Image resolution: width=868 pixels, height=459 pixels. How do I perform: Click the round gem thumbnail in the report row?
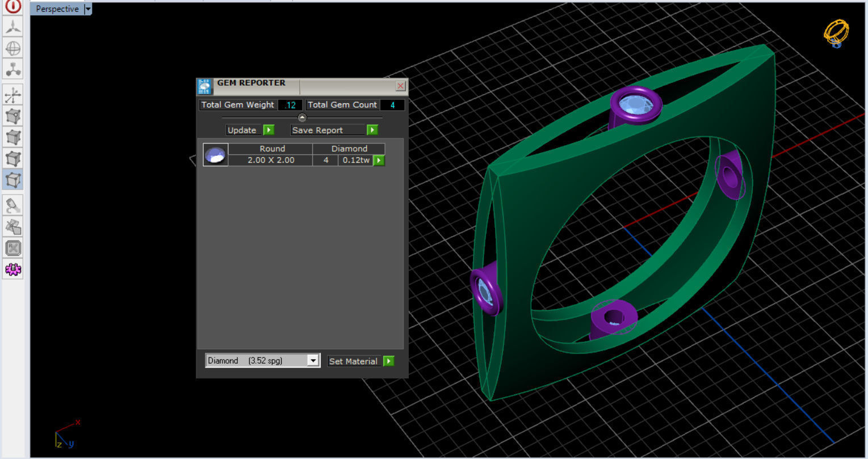(216, 154)
